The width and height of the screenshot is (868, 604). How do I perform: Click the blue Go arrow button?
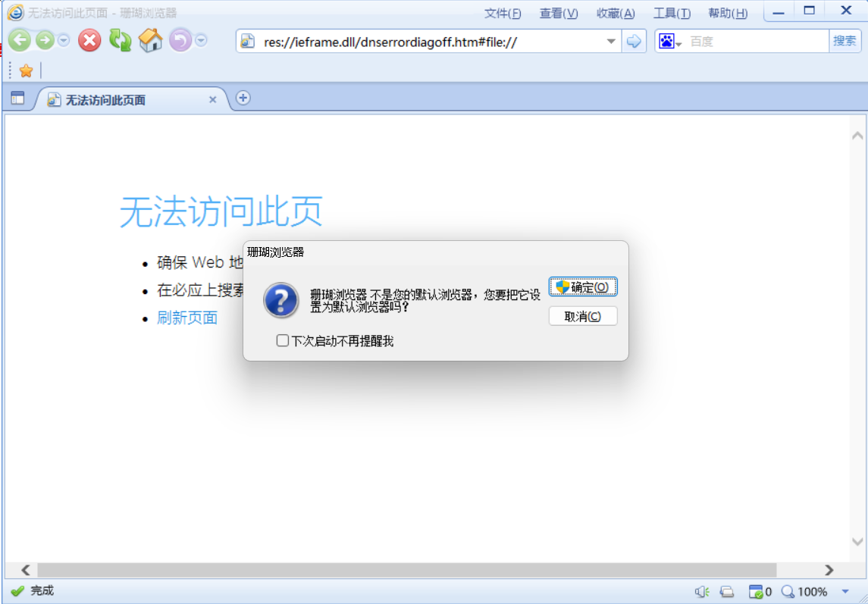click(x=634, y=42)
